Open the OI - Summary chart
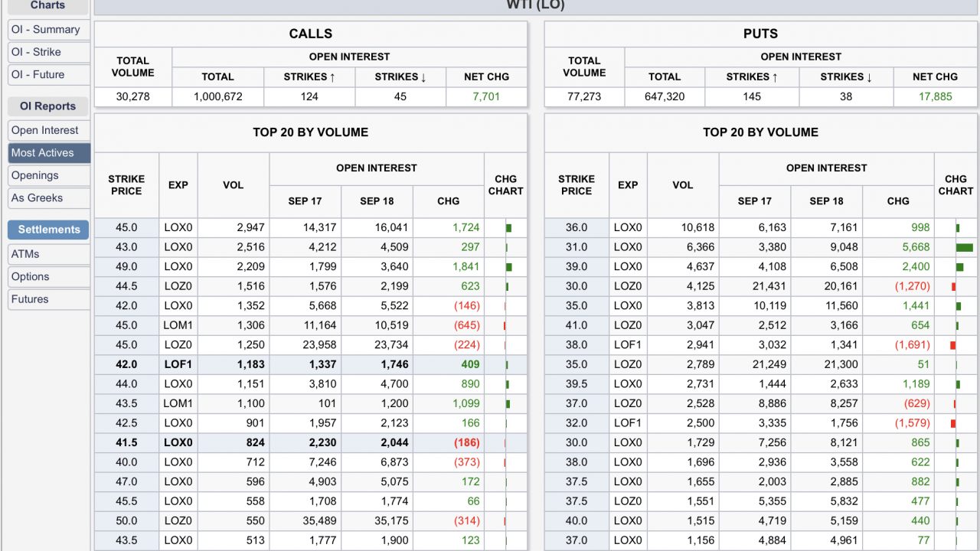The height and width of the screenshot is (551, 980). (46, 30)
